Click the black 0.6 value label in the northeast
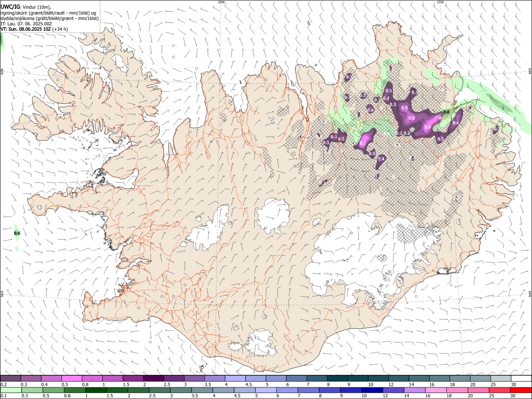Viewport: 532px width, 399px height. click(447, 112)
